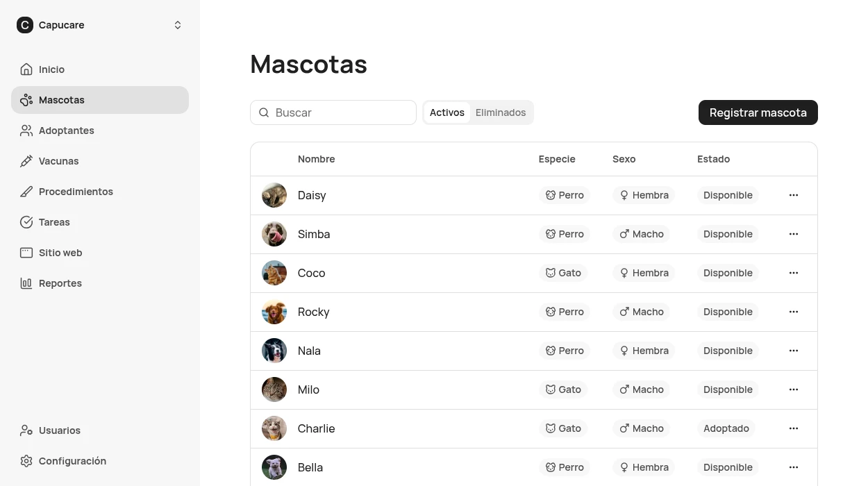868x486 pixels.
Task: Open the three-dot menu for Rocky
Action: click(x=794, y=312)
